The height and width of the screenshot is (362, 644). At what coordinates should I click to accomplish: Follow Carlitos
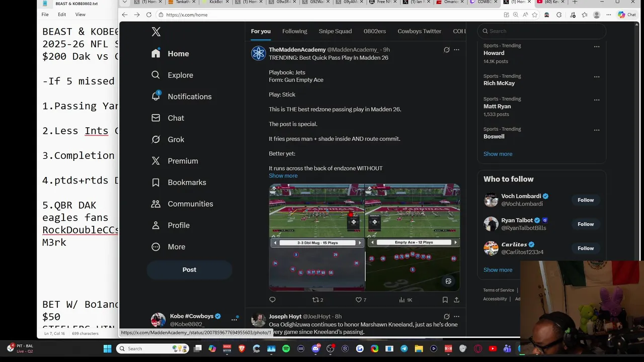(586, 248)
